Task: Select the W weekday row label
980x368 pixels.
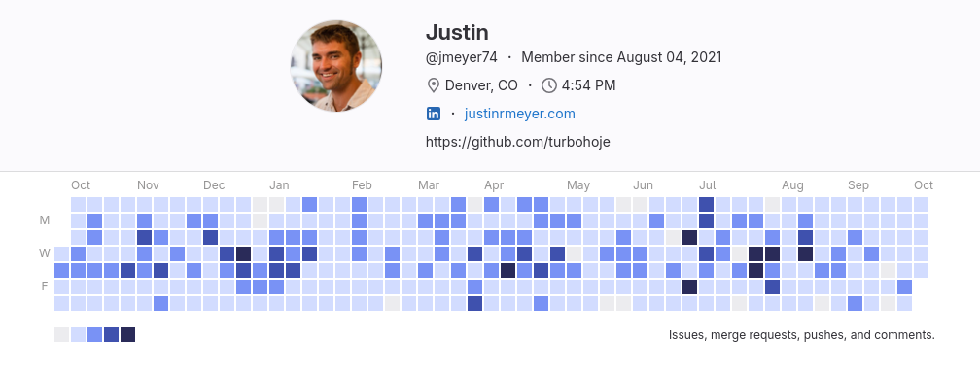Action: pyautogui.click(x=45, y=253)
